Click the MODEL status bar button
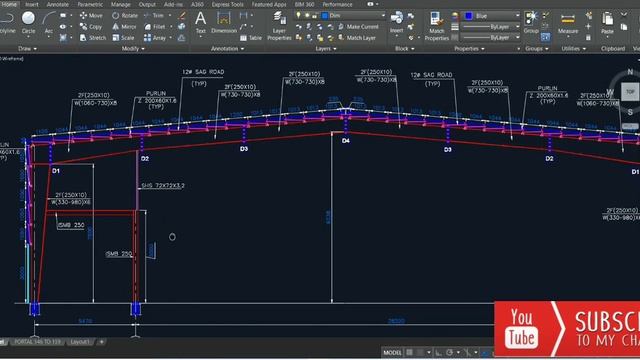This screenshot has width=640, height=360. pyautogui.click(x=392, y=352)
